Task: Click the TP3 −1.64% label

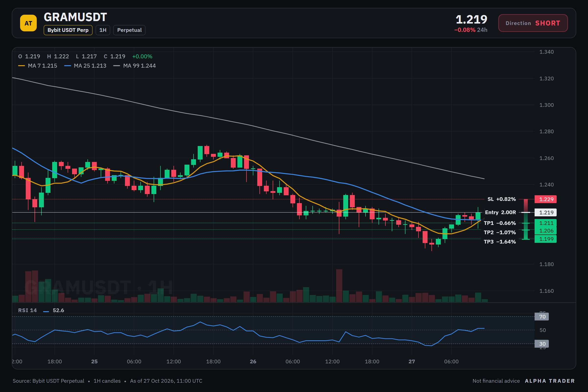Action: click(x=500, y=242)
